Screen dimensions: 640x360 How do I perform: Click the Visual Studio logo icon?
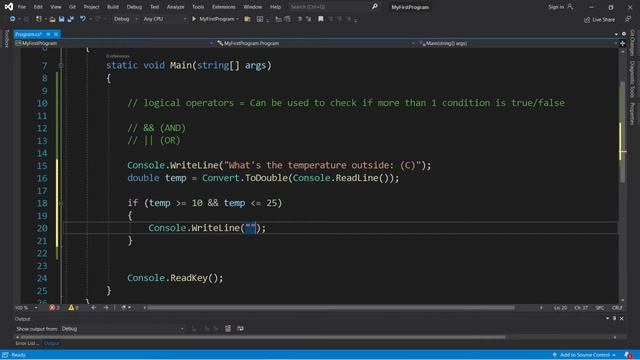(x=9, y=7)
